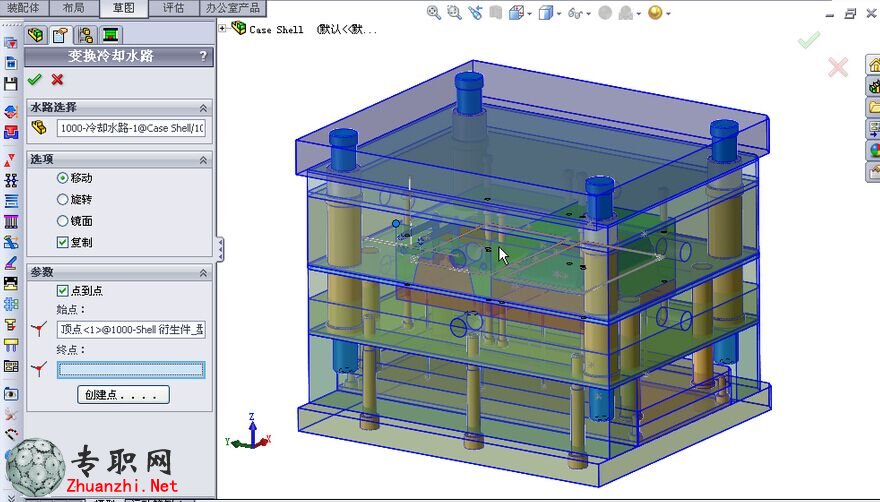This screenshot has width=880, height=502.
Task: Select the 旋转 (Rotate) radio option
Action: click(x=62, y=199)
